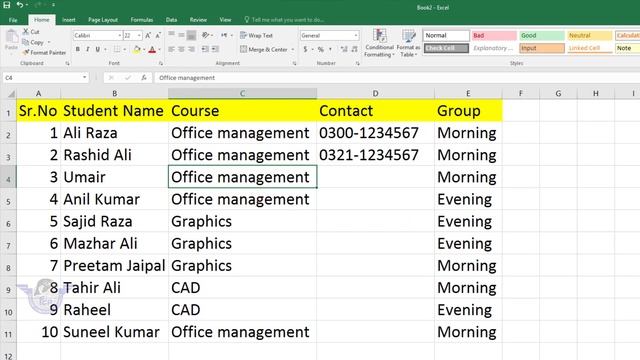The width and height of the screenshot is (640, 360).
Task: Click the Merge & Center button
Action: pos(264,49)
